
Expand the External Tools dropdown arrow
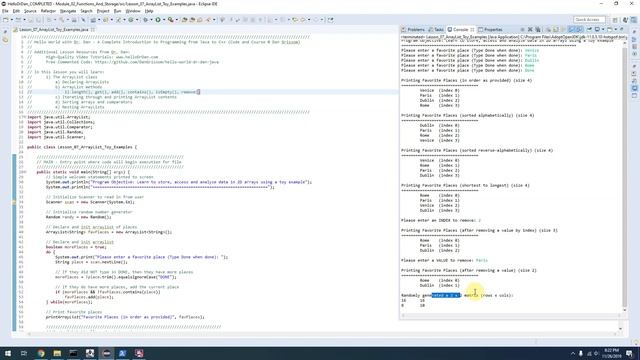[177, 20]
